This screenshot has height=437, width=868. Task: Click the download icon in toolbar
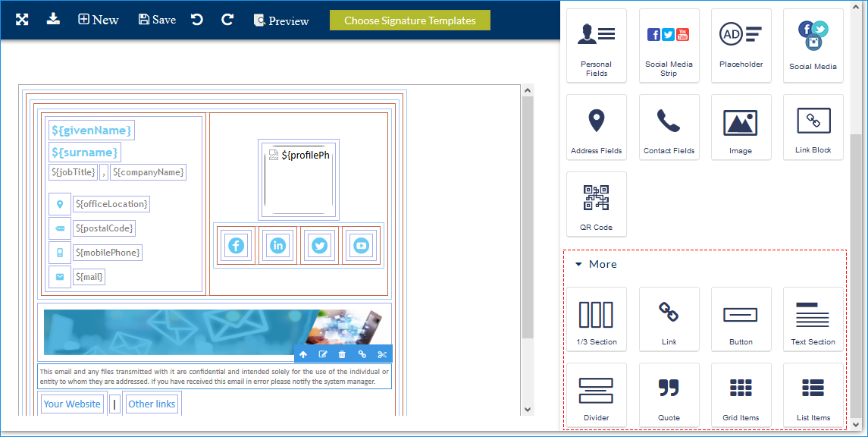click(53, 19)
